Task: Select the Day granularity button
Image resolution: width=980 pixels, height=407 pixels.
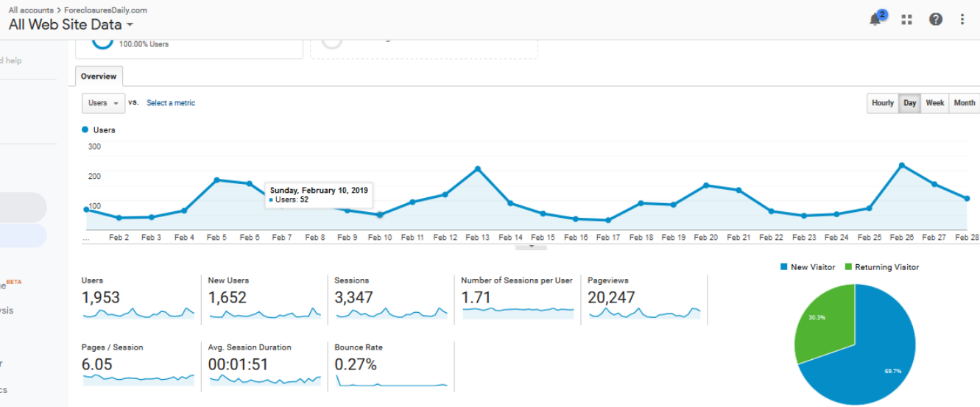Action: coord(909,103)
